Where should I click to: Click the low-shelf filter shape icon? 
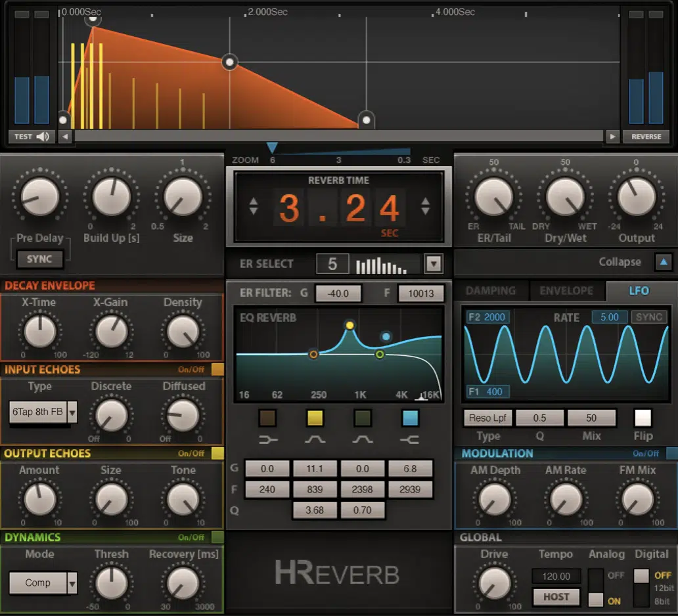click(268, 439)
